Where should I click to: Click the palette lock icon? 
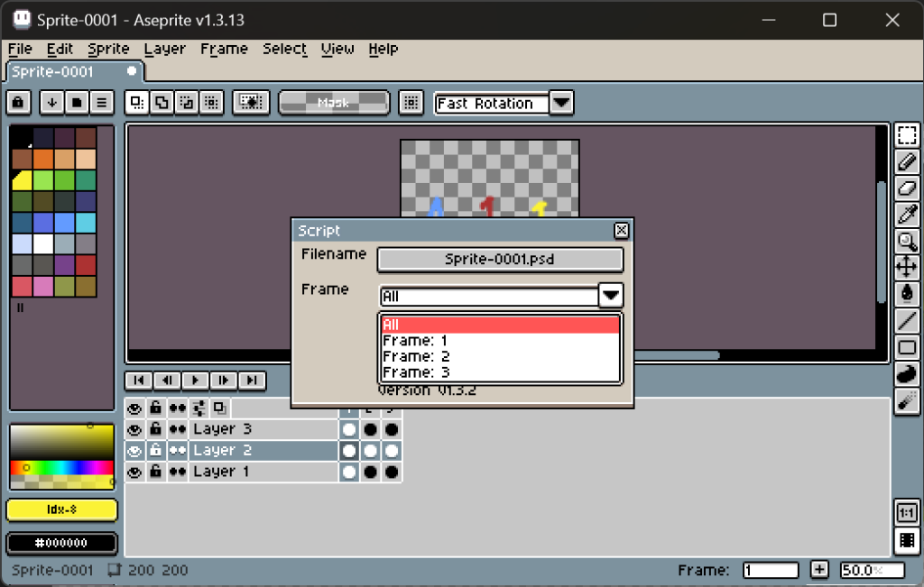pyautogui.click(x=18, y=103)
